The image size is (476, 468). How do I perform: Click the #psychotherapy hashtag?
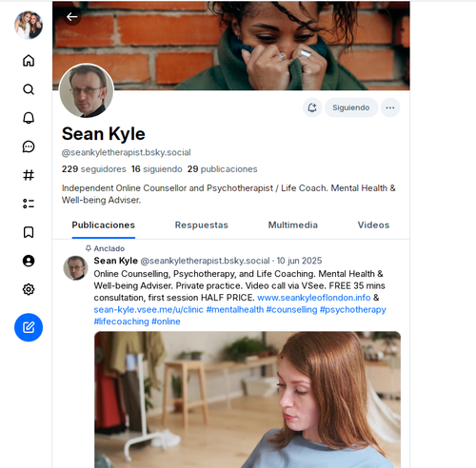click(353, 310)
